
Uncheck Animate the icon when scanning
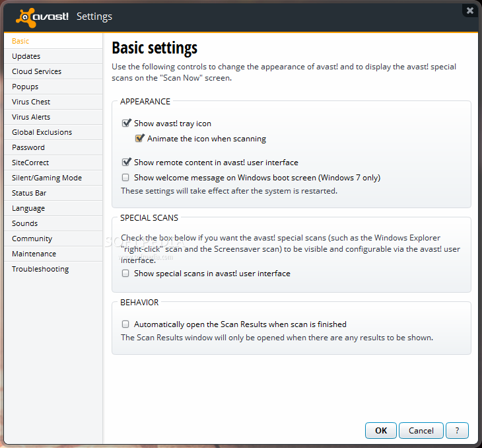coord(139,139)
